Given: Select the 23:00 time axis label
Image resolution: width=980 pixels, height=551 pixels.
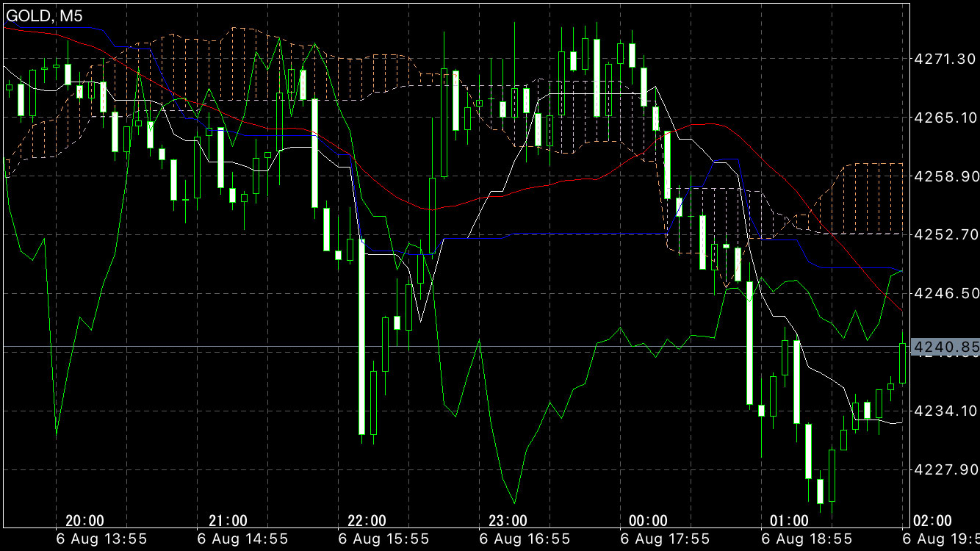Looking at the screenshot, I should [x=508, y=521].
